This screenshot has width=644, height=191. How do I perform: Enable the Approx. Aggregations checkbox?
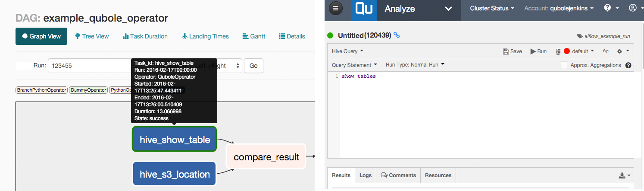coord(564,65)
